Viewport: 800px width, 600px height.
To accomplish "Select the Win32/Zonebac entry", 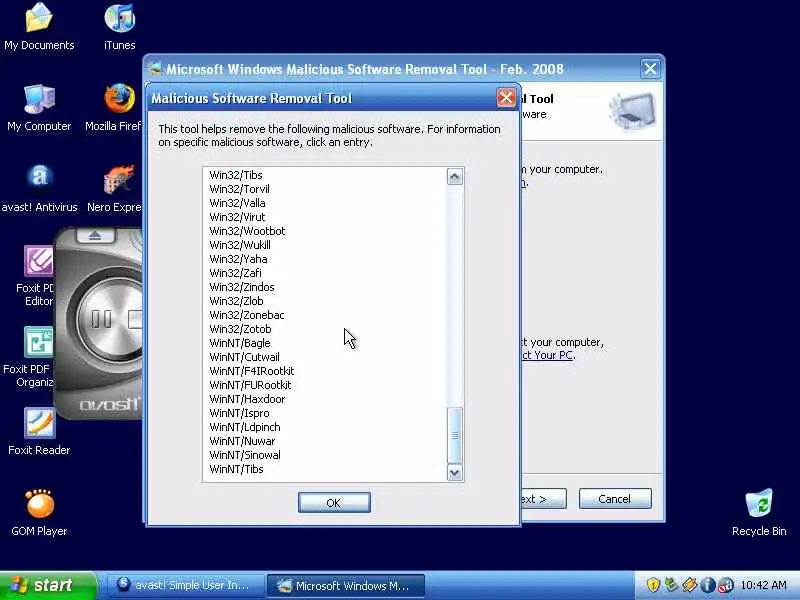I will click(x=247, y=315).
